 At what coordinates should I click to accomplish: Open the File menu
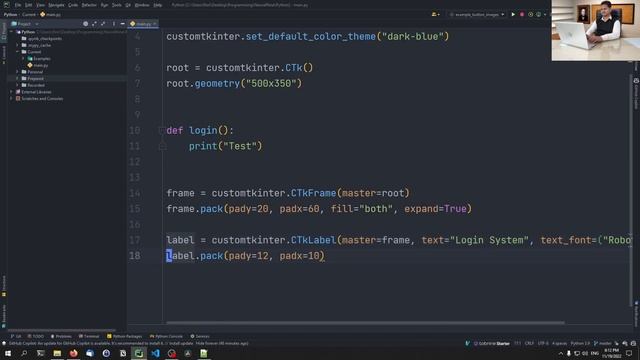18,5
